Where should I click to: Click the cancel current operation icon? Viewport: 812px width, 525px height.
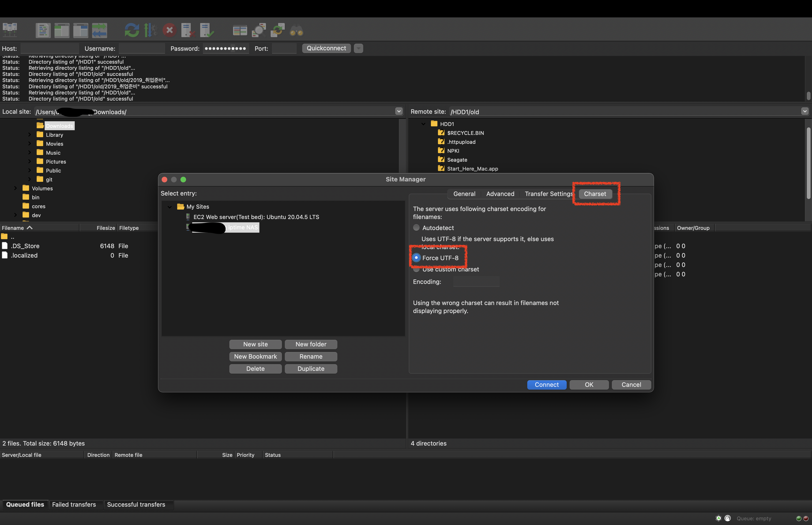[x=169, y=30]
